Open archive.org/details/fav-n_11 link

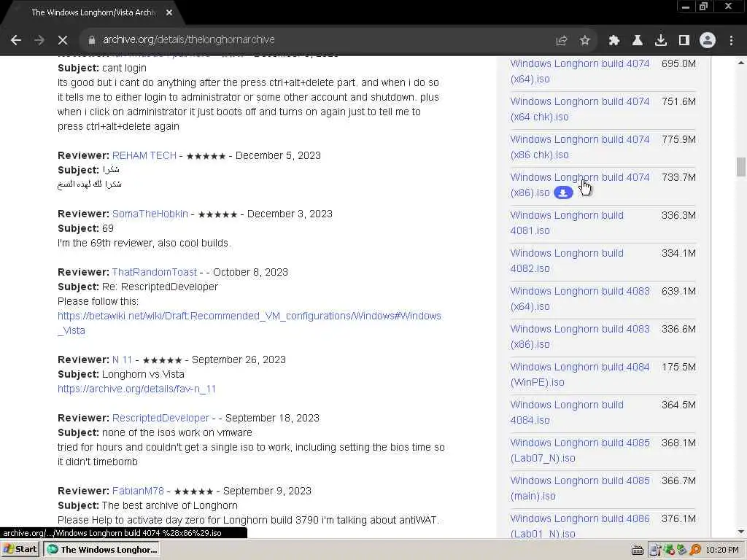click(136, 389)
